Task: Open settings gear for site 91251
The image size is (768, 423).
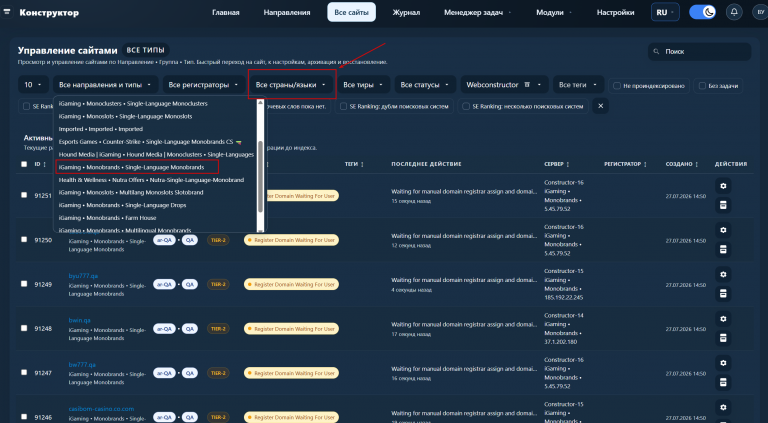Action: (x=723, y=186)
